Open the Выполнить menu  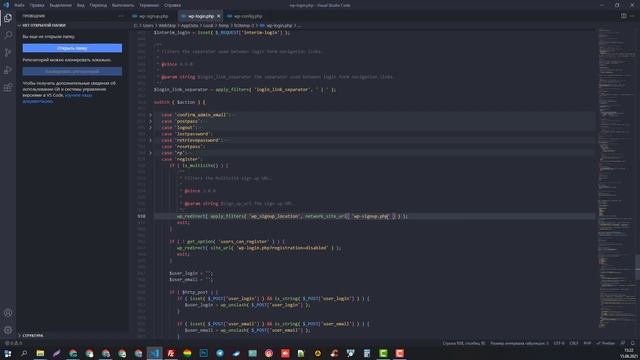(123, 5)
